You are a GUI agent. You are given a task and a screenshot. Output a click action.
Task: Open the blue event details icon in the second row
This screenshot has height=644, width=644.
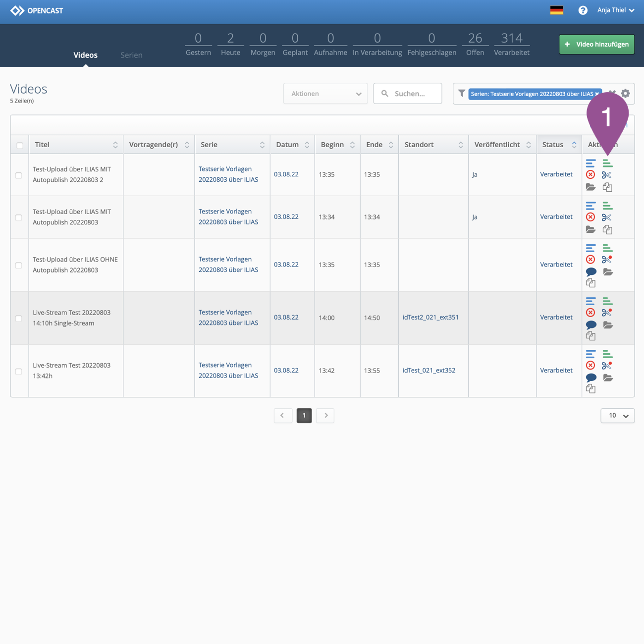coord(590,206)
